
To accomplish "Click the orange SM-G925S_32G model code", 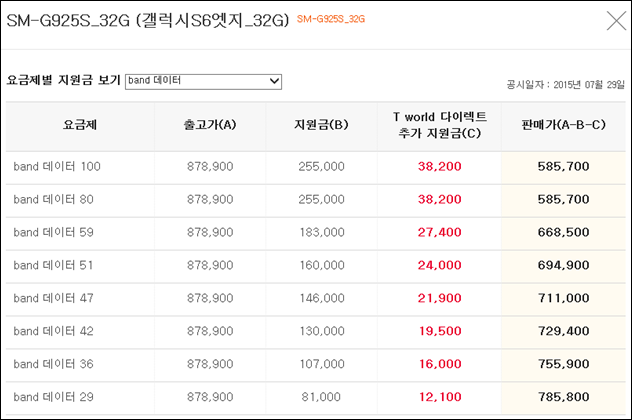I will coord(331,19).
